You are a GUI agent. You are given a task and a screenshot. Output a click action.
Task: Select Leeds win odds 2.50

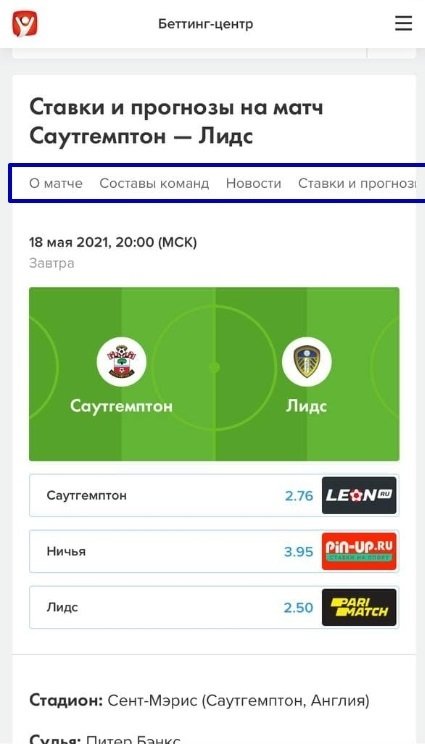click(298, 608)
